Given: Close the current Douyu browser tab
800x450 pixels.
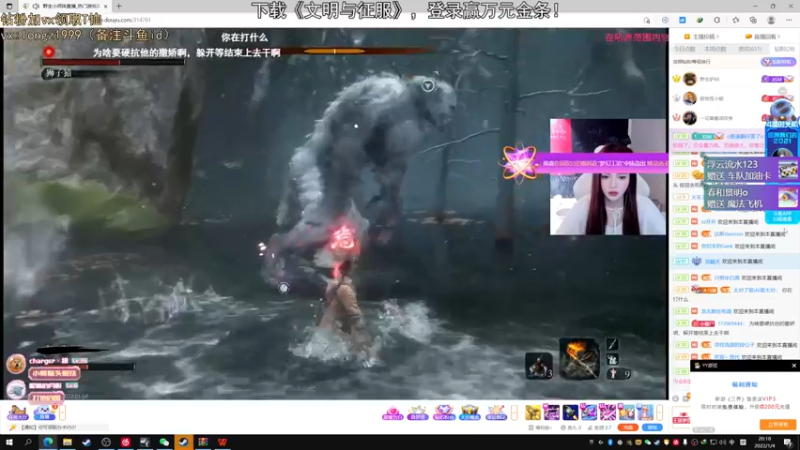Looking at the screenshot, I should click(106, 6).
